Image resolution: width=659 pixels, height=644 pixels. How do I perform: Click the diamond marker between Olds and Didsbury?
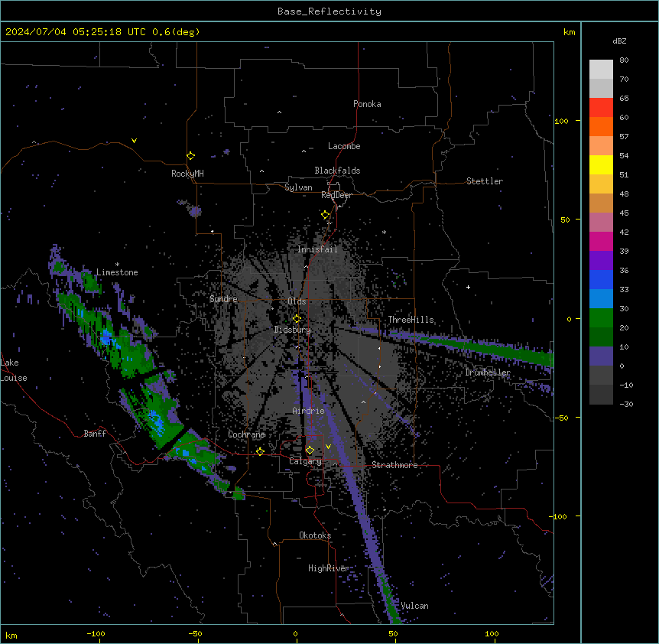coord(297,319)
